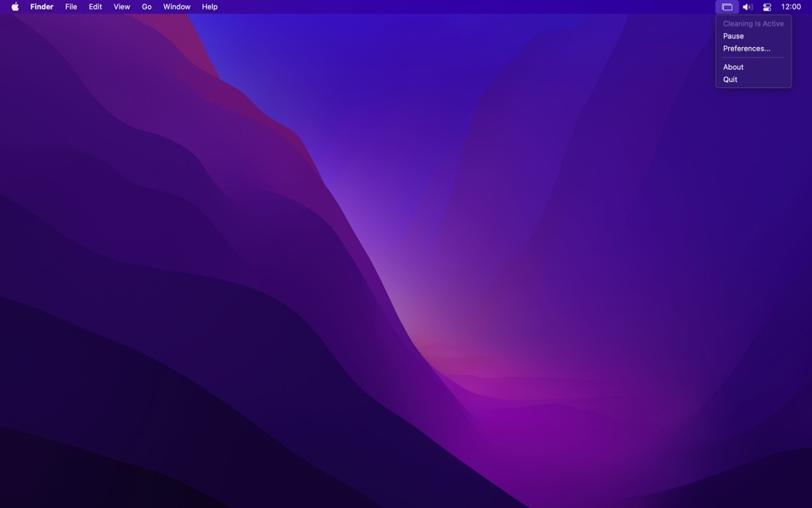Open the Apple menu

tap(15, 7)
